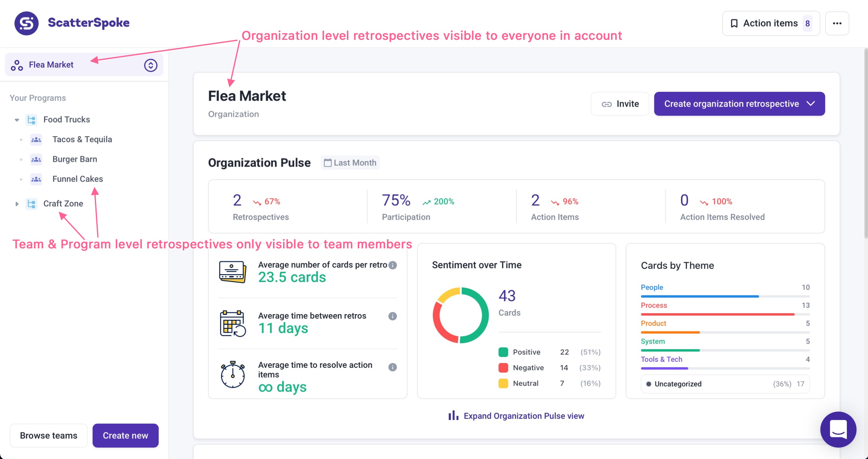The image size is (868, 459).
Task: Click the page vertical scrollbar
Action: click(865, 143)
